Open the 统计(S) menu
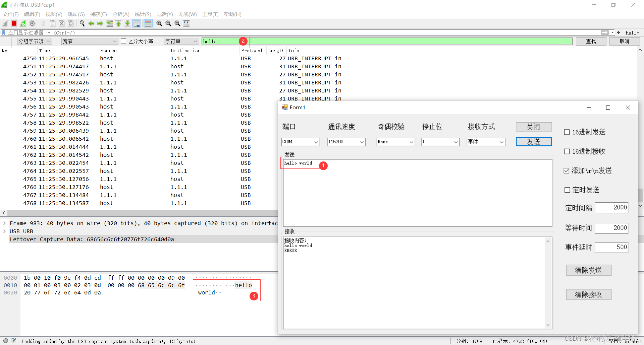The image size is (644, 345). tap(143, 14)
